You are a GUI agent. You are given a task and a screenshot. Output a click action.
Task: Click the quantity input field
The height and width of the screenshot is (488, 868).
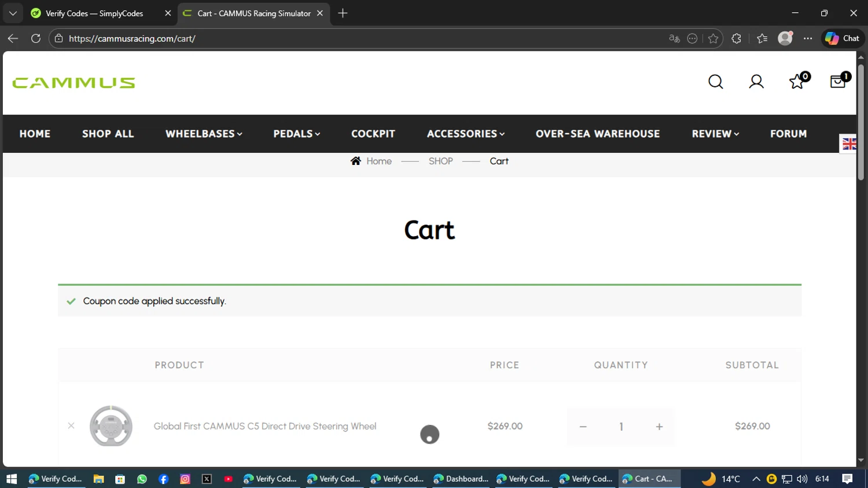(x=621, y=427)
